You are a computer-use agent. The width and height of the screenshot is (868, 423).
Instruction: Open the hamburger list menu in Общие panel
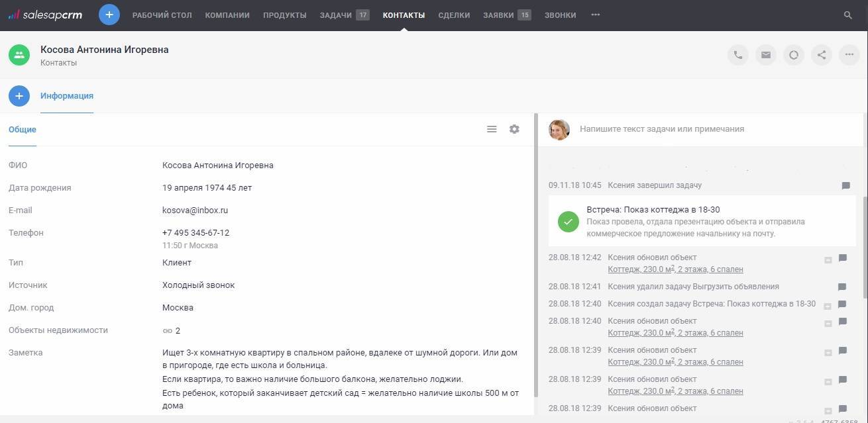pos(492,129)
